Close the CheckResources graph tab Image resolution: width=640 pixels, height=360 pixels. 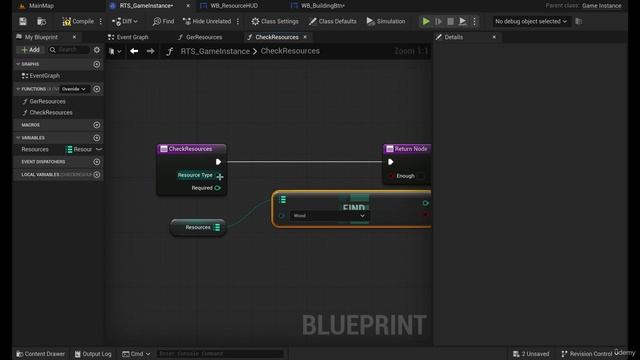point(305,37)
